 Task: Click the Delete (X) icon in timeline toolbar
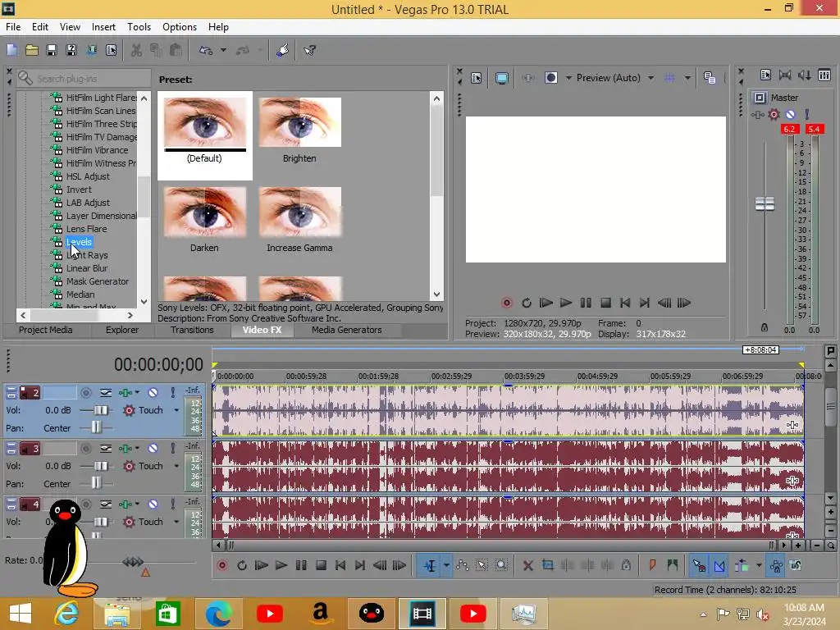[528, 565]
